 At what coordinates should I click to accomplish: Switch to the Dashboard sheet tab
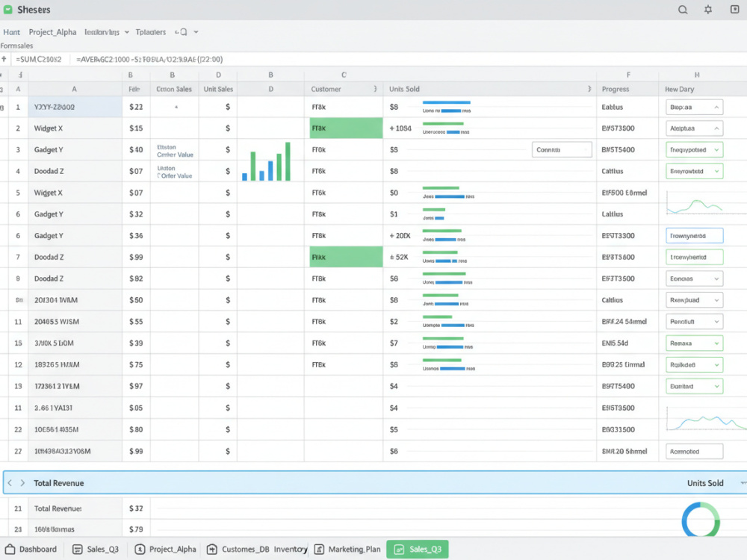[31, 549]
